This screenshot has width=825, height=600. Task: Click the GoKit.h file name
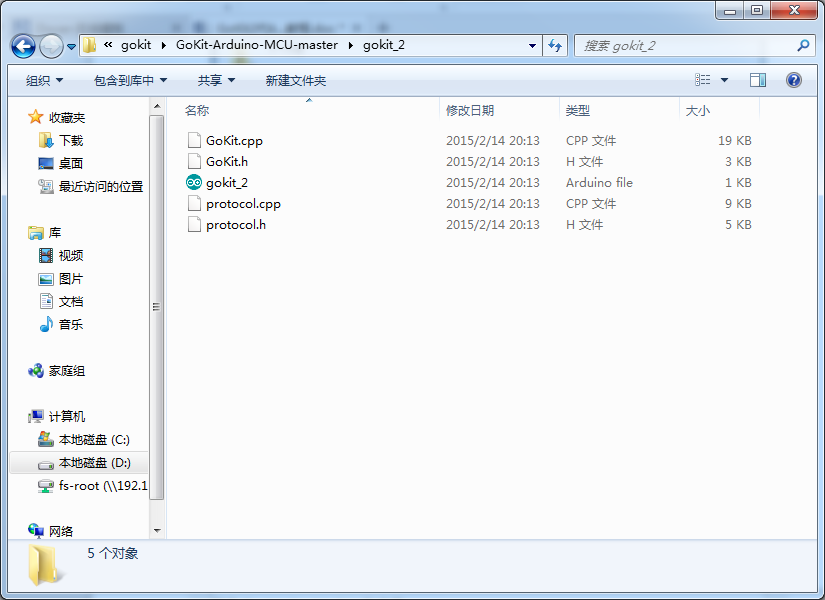coord(227,162)
